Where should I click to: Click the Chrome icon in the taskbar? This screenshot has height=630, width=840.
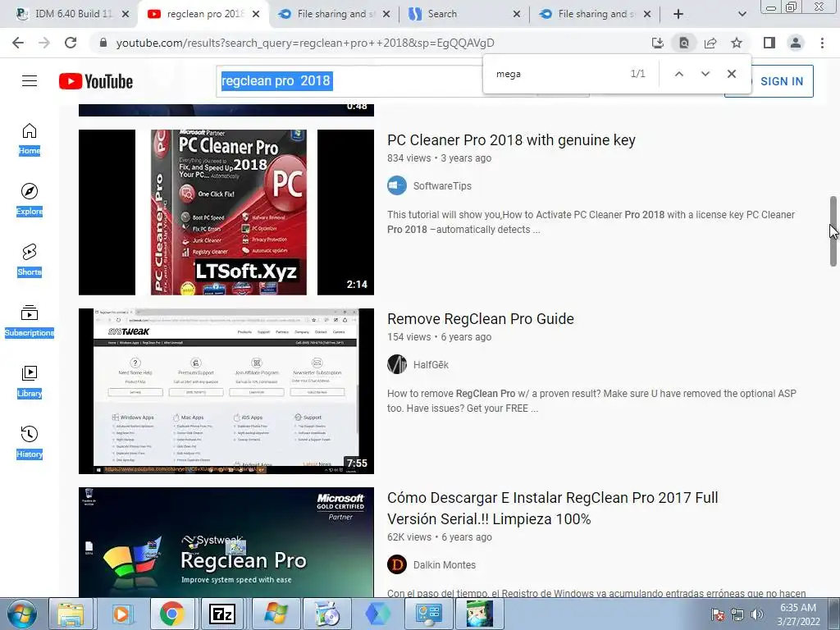[172, 614]
